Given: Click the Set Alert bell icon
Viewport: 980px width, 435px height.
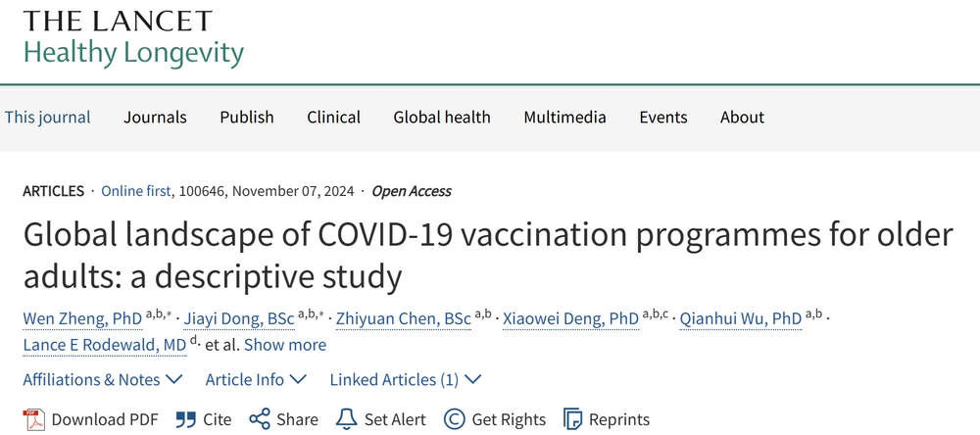Looking at the screenshot, I should [x=346, y=419].
